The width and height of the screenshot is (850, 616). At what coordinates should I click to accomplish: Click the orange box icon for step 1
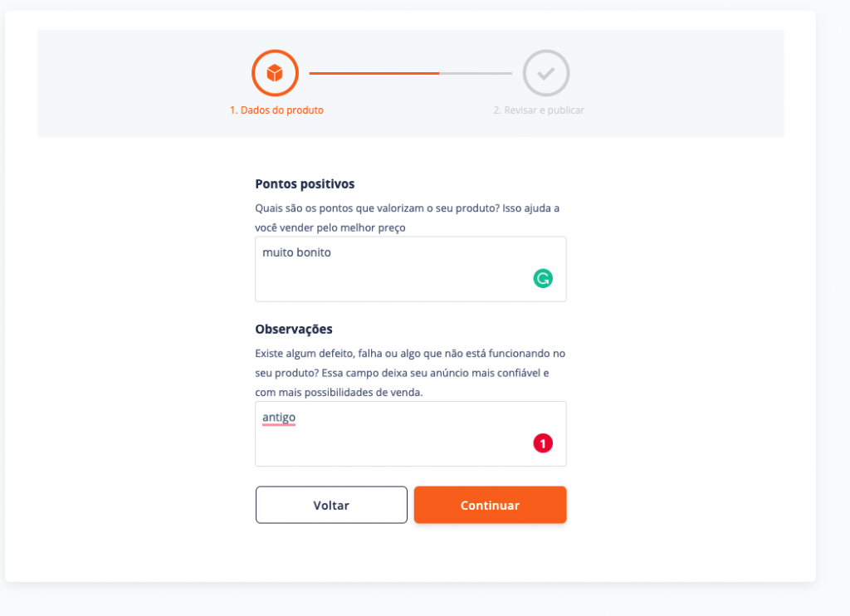pos(275,74)
